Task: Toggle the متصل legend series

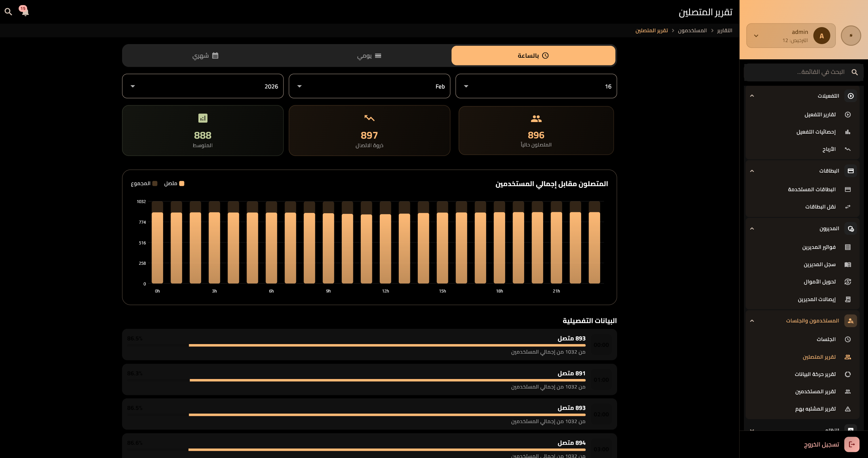Action: click(x=174, y=183)
